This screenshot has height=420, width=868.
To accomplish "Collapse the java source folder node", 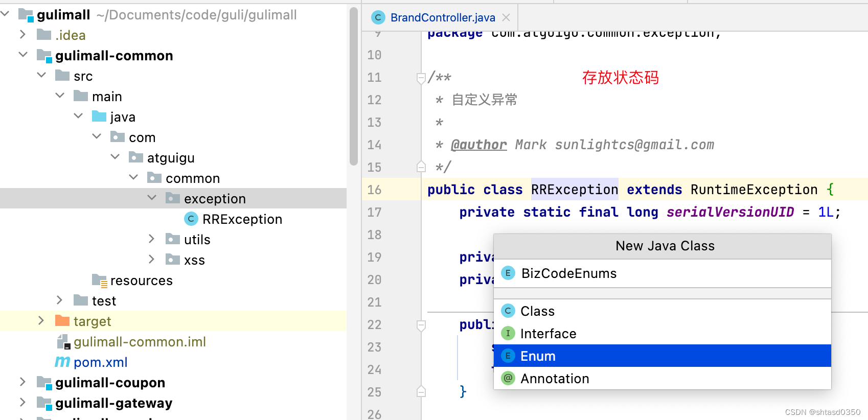I will pyautogui.click(x=78, y=115).
